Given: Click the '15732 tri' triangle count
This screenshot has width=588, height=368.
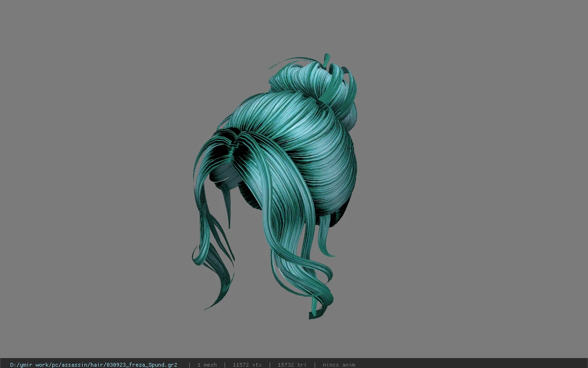Looking at the screenshot, I should coord(292,365).
